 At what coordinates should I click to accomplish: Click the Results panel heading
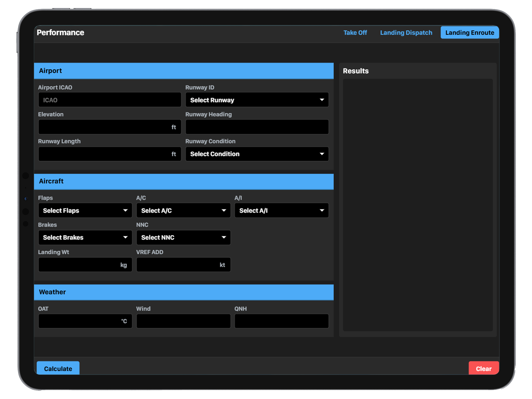click(x=356, y=71)
